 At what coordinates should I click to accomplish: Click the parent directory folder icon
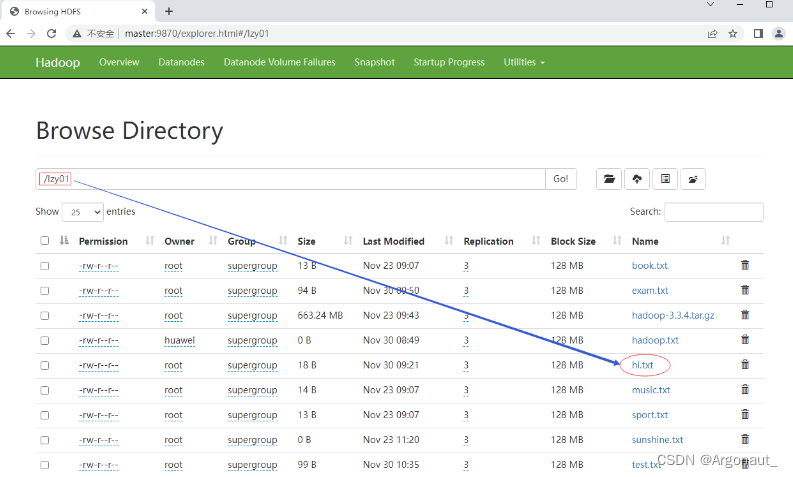[x=693, y=179]
